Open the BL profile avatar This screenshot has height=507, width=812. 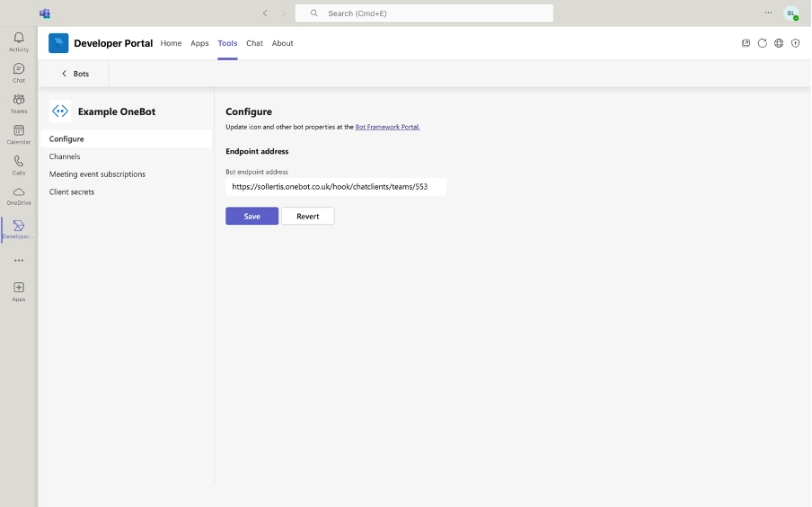(790, 13)
